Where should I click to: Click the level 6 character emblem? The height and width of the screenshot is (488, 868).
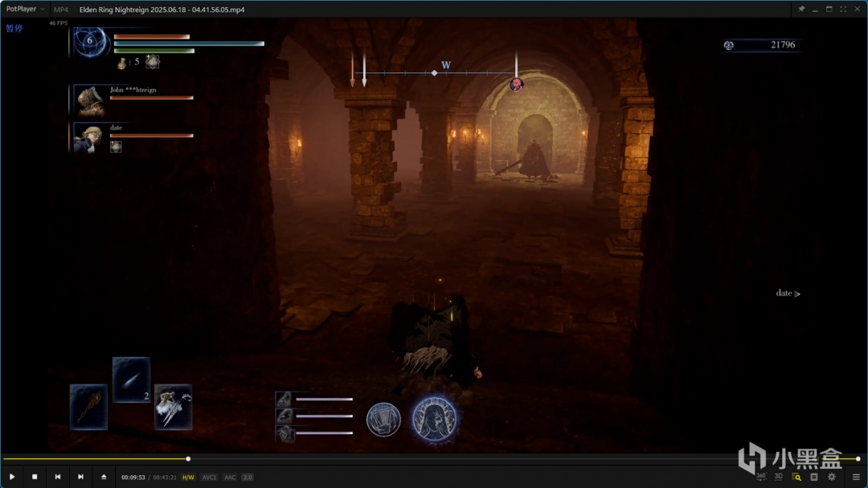point(90,42)
